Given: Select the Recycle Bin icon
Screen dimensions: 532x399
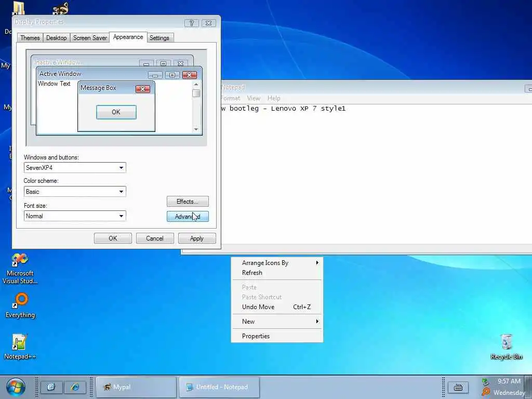Looking at the screenshot, I should [506, 347].
